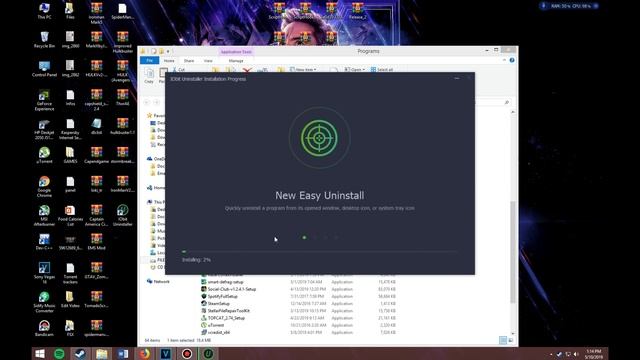Open uTorrent desktop shortcut

(44, 156)
